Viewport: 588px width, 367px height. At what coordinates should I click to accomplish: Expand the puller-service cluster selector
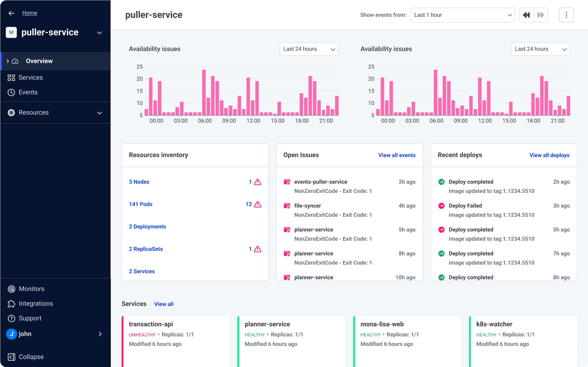(100, 33)
